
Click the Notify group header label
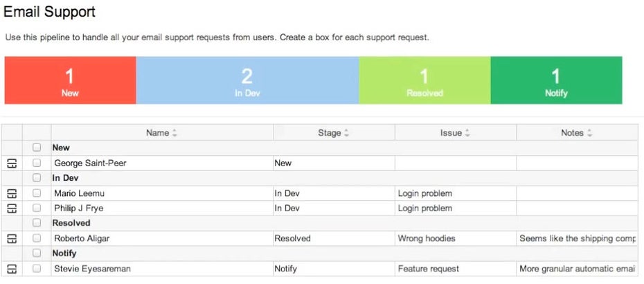point(64,254)
